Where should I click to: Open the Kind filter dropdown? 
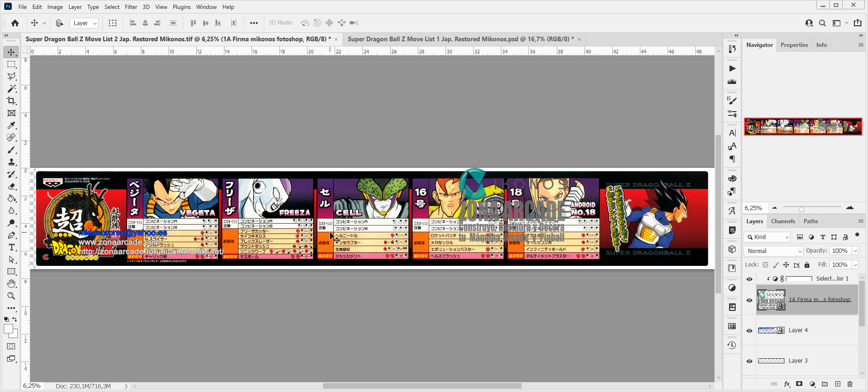point(768,237)
